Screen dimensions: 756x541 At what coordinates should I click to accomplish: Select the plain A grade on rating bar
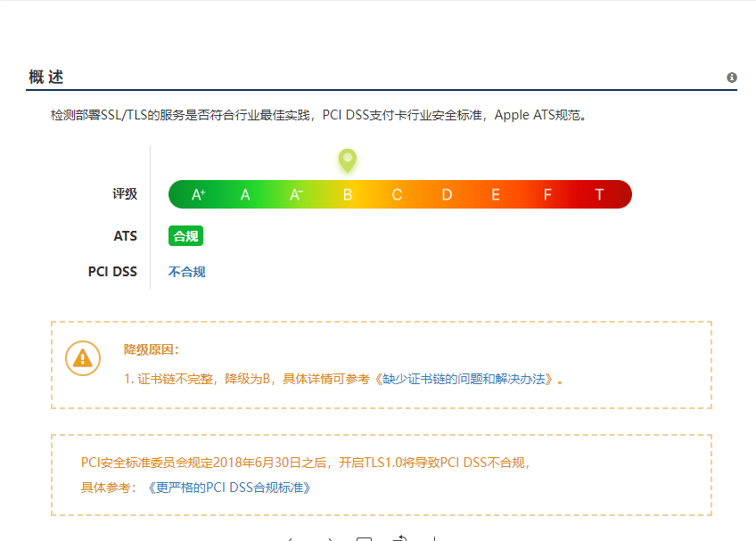(x=245, y=194)
